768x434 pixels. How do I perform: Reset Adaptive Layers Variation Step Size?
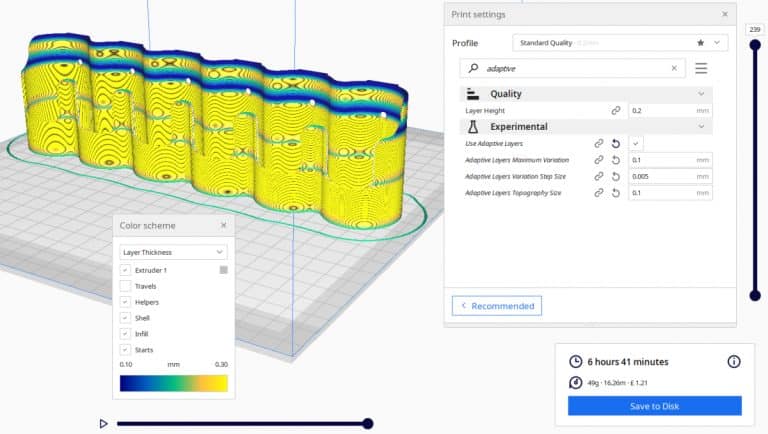616,176
